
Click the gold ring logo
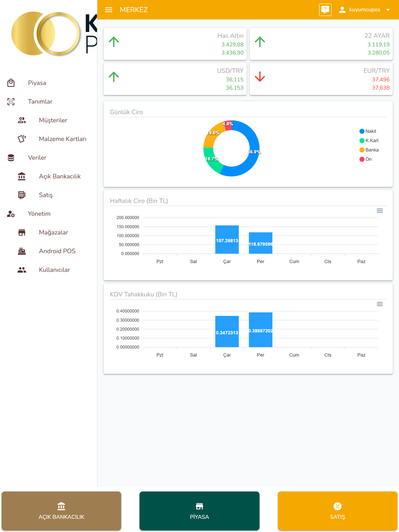pos(46,34)
